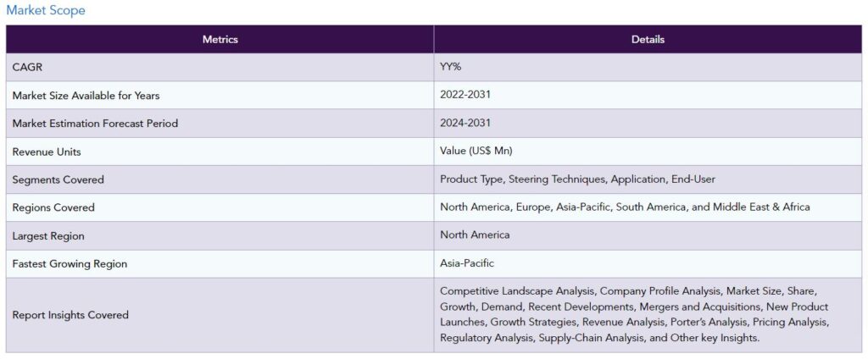Image resolution: width=868 pixels, height=359 pixels.
Task: Click the Asia-Pacific value cell
Action: coord(467,263)
